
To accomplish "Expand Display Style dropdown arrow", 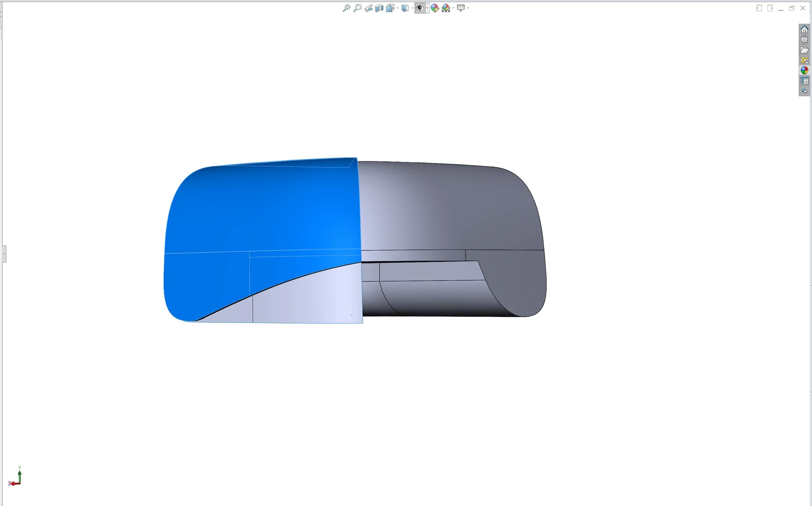I will pos(412,8).
